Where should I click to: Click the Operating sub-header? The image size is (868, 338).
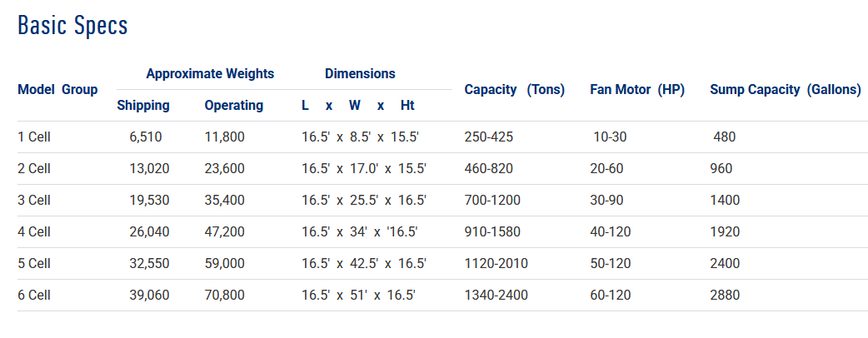[233, 105]
